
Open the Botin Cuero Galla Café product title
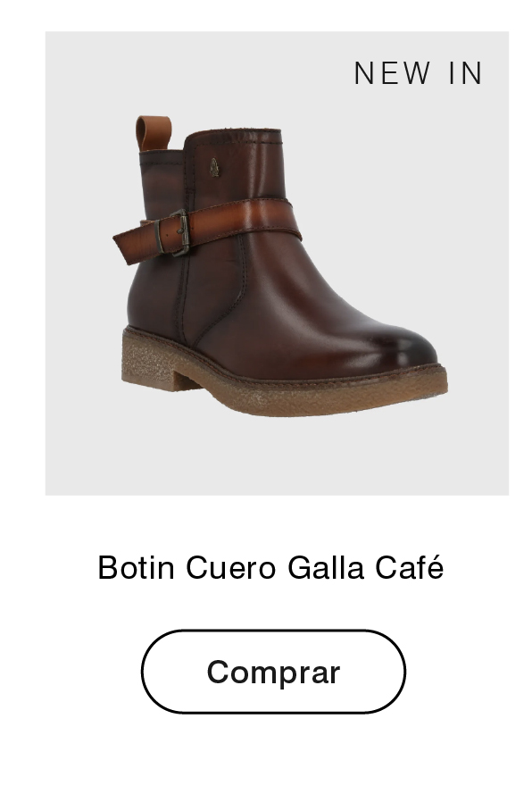(x=270, y=567)
